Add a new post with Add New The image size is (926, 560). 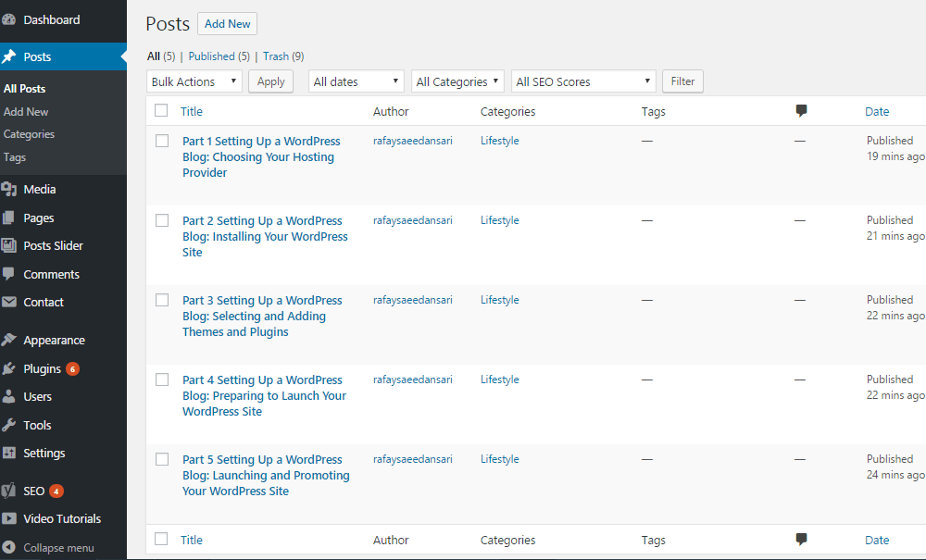[x=227, y=23]
